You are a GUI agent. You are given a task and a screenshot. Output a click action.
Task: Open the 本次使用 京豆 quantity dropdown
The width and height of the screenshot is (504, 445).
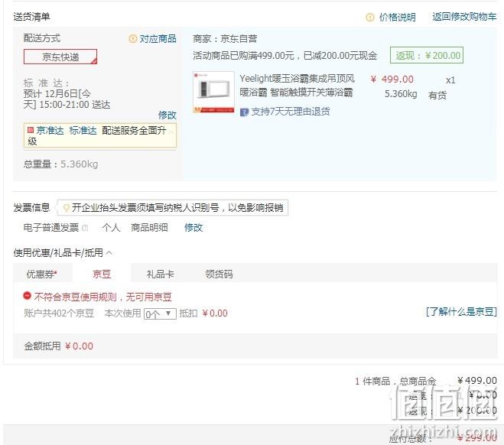pyautogui.click(x=160, y=313)
